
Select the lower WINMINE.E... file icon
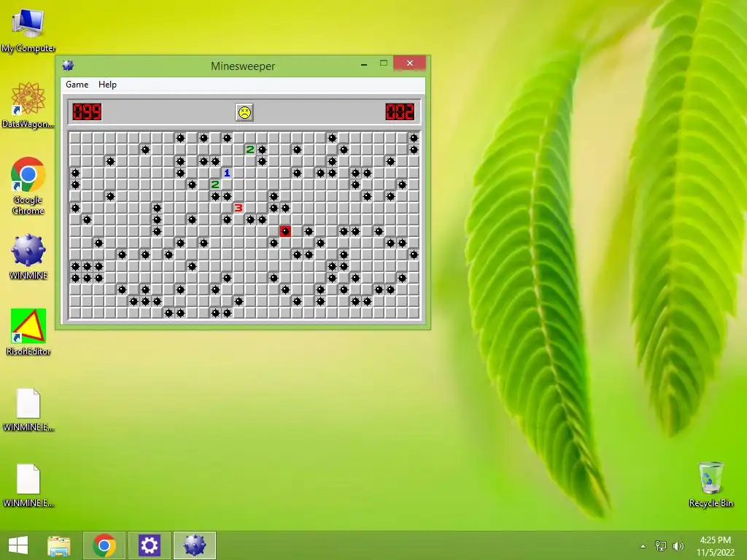(x=28, y=486)
